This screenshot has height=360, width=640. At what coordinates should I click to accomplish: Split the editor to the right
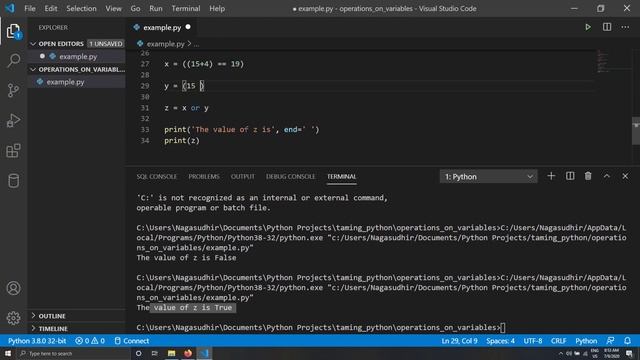607,27
